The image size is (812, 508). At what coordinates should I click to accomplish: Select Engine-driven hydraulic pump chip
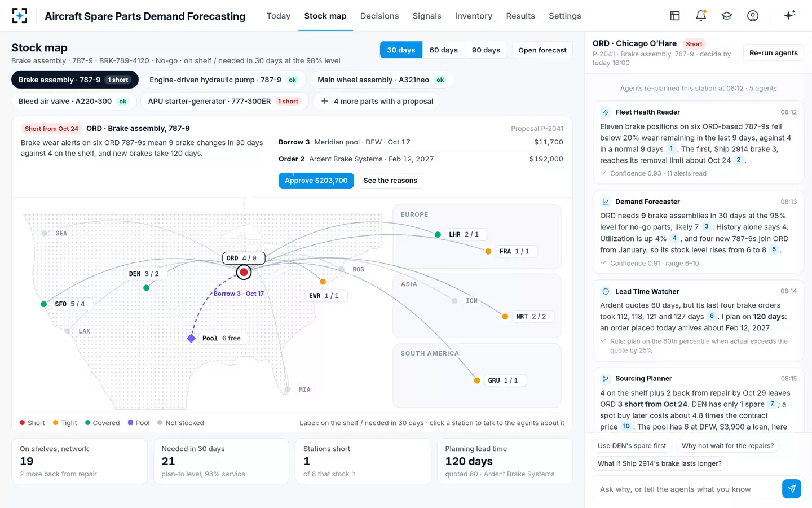[223, 80]
